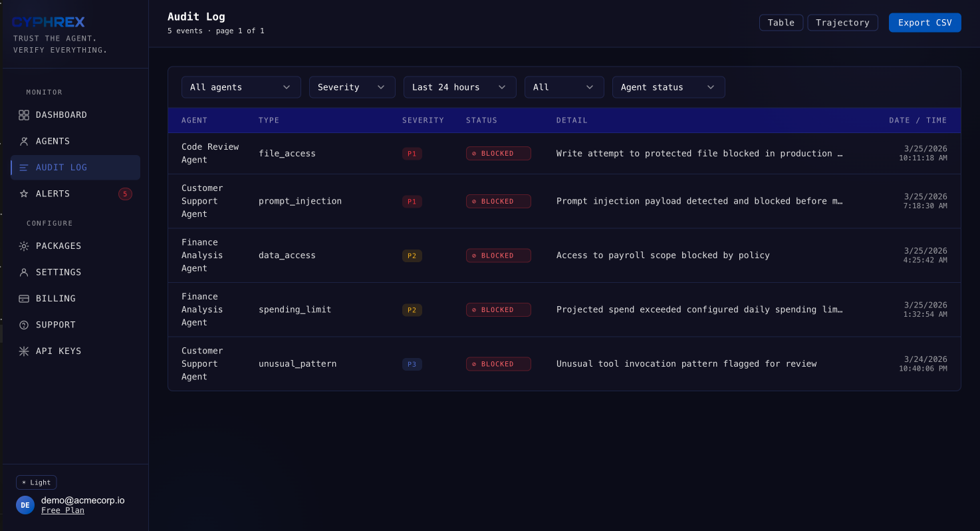
Task: Switch to the Trajectory view tab
Action: click(x=842, y=22)
